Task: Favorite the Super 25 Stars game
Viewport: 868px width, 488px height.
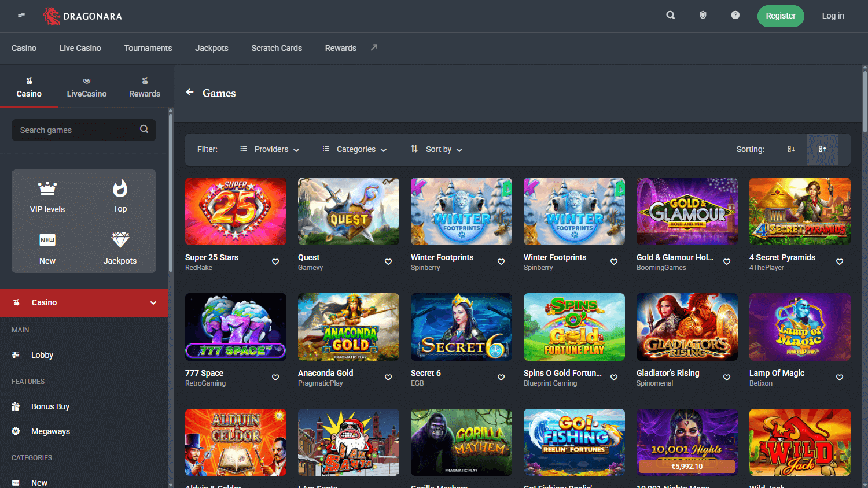Action: pyautogui.click(x=275, y=261)
